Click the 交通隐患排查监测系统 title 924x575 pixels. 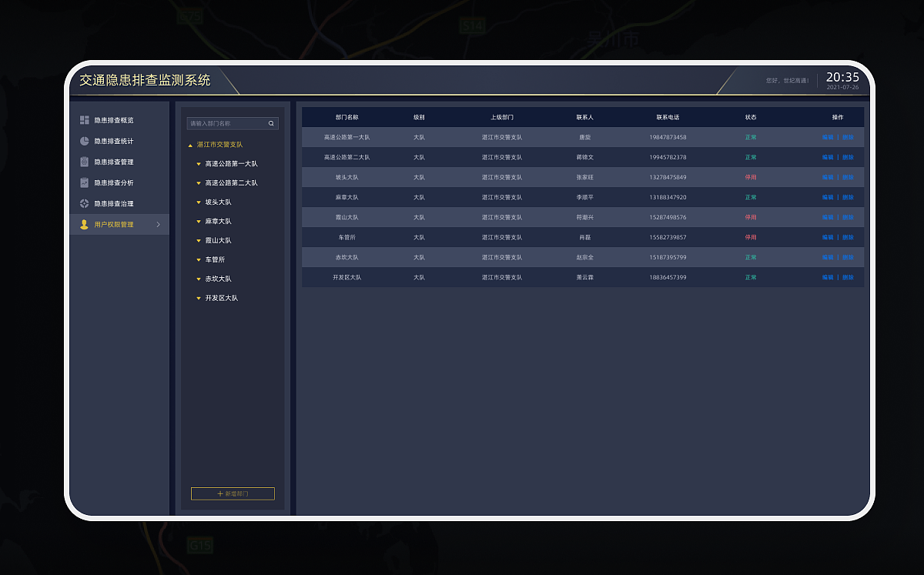pos(145,80)
